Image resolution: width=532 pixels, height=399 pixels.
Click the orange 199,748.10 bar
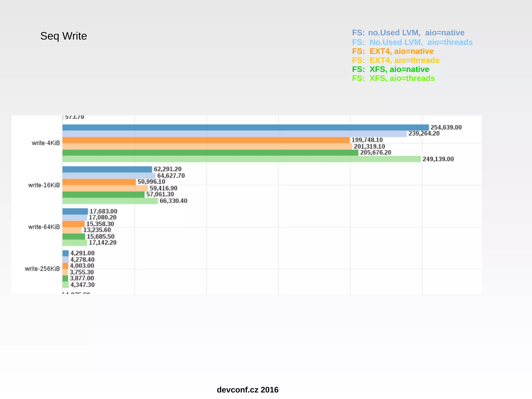[x=206, y=140]
